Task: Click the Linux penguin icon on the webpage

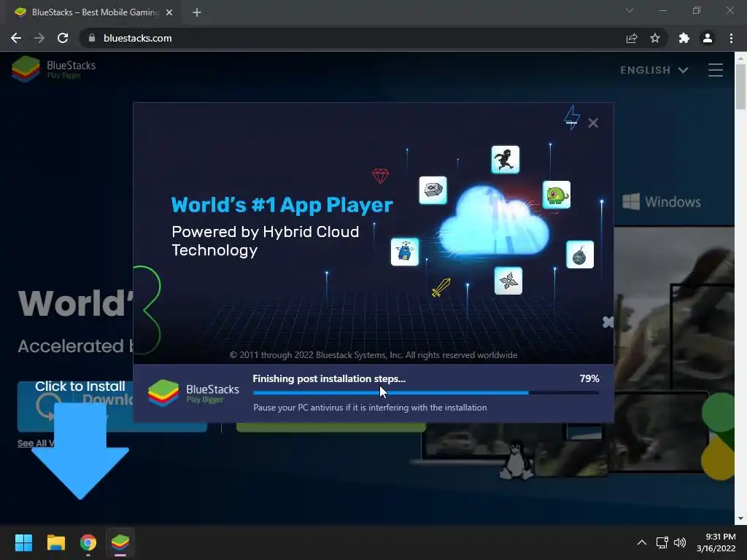Action: (x=516, y=461)
